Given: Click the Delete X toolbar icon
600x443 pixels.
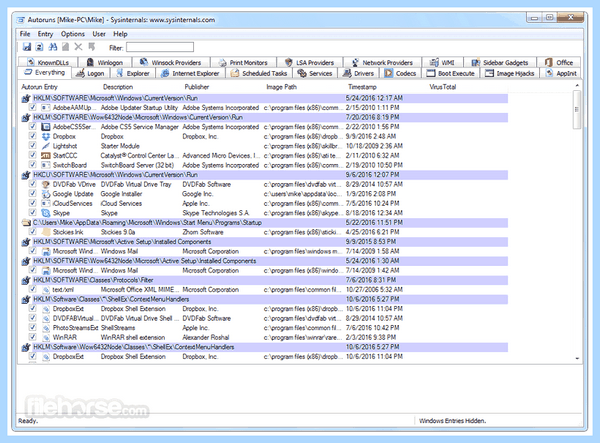Looking at the screenshot, I should coord(78,47).
